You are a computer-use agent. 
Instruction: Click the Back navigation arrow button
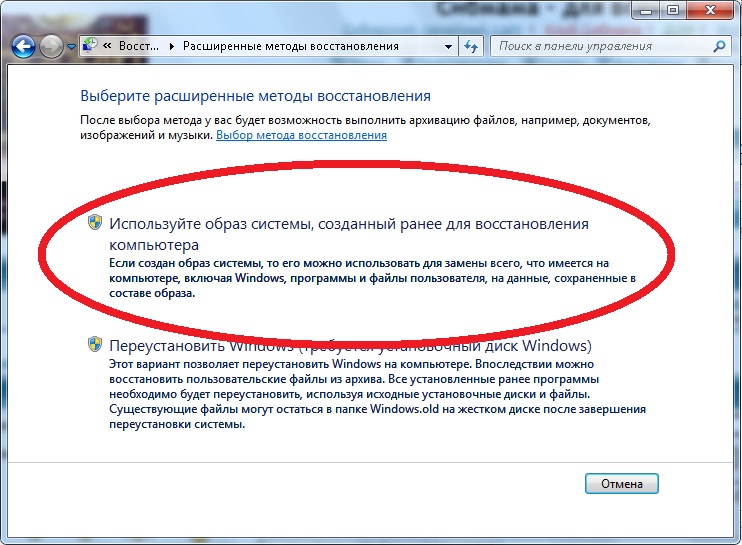click(24, 46)
